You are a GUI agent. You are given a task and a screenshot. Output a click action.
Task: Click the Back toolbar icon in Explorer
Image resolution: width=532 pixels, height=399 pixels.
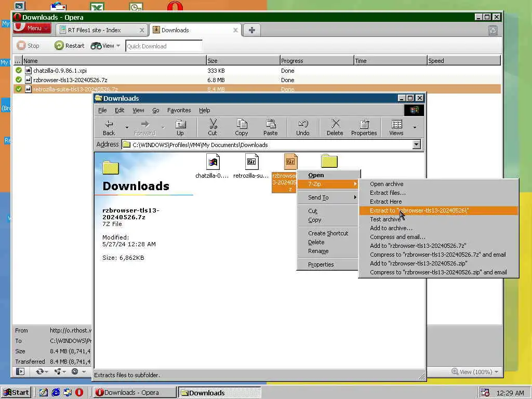109,128
